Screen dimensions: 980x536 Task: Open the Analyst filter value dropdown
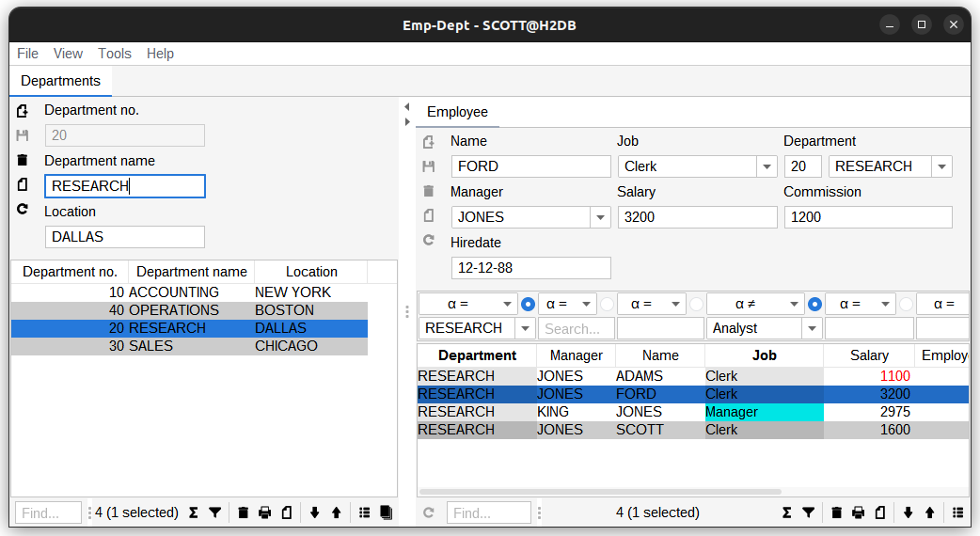pos(812,328)
